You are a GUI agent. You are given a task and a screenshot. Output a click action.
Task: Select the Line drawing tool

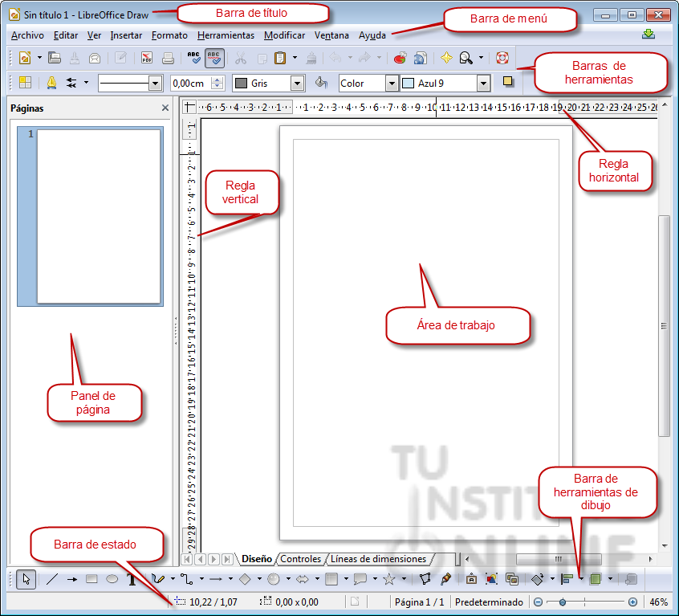[x=51, y=579]
